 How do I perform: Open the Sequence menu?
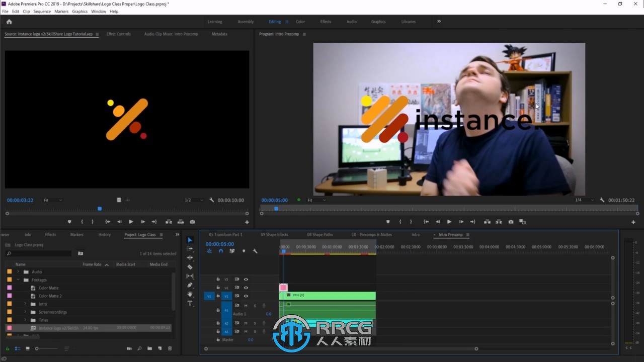pyautogui.click(x=42, y=11)
